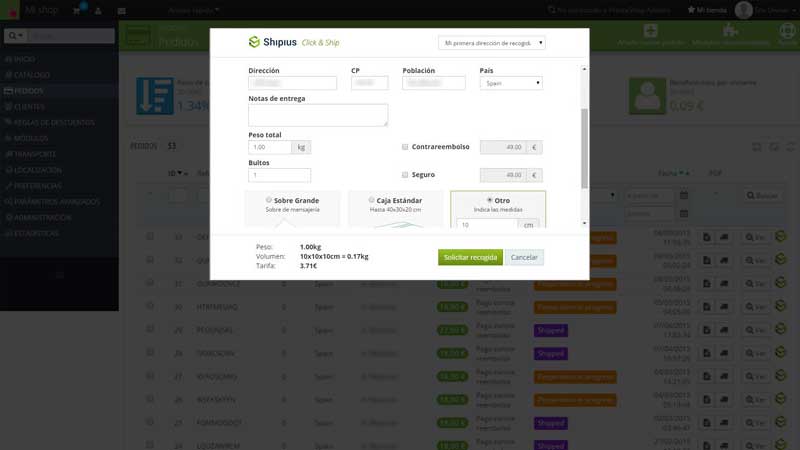Click the Ver button on order row 30
800x450 pixels.
click(x=756, y=307)
